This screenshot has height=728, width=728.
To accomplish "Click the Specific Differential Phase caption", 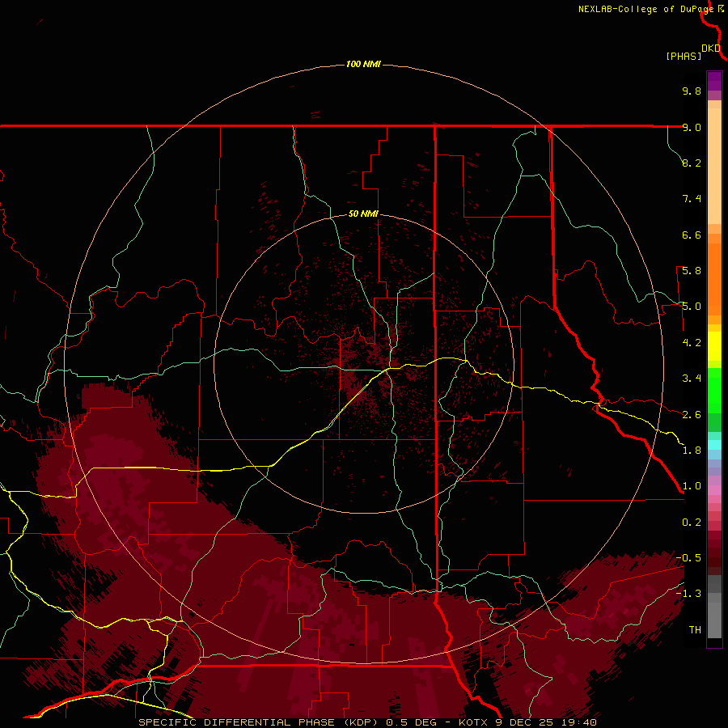I will coord(367,722).
